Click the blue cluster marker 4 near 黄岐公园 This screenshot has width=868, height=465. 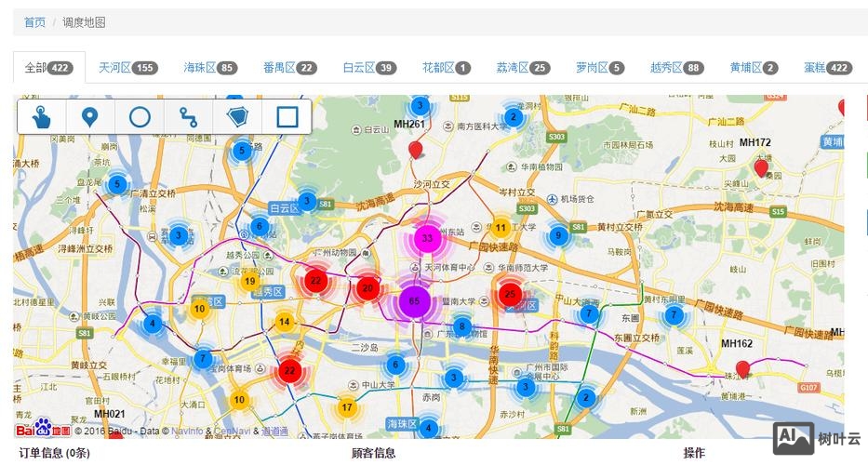coord(153,324)
